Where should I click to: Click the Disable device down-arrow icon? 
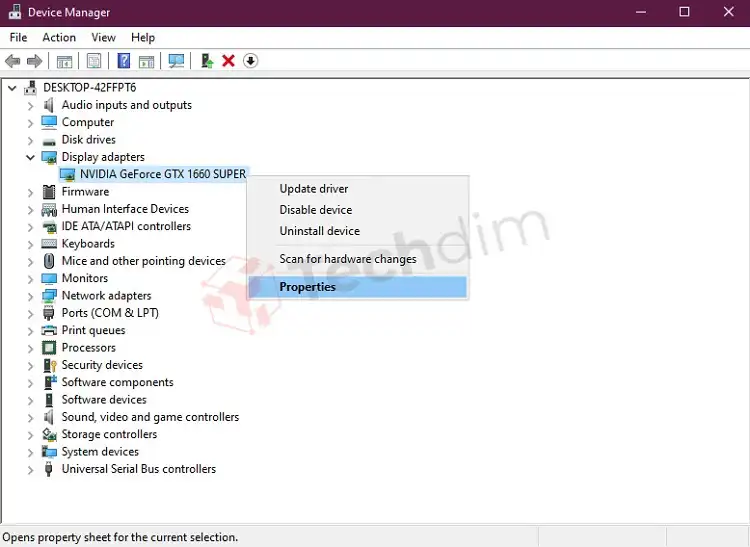click(x=250, y=61)
